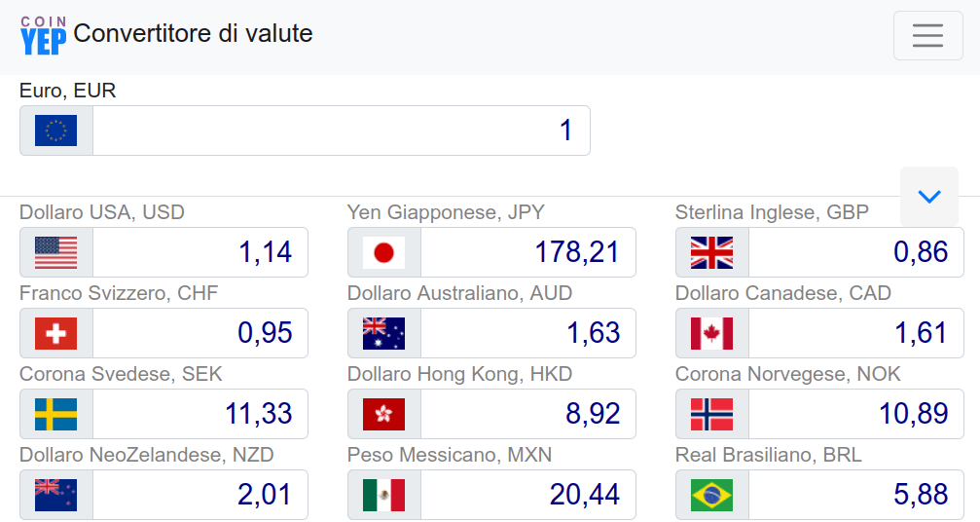This screenshot has width=980, height=522.
Task: Click the Canadian flag icon
Action: (711, 333)
